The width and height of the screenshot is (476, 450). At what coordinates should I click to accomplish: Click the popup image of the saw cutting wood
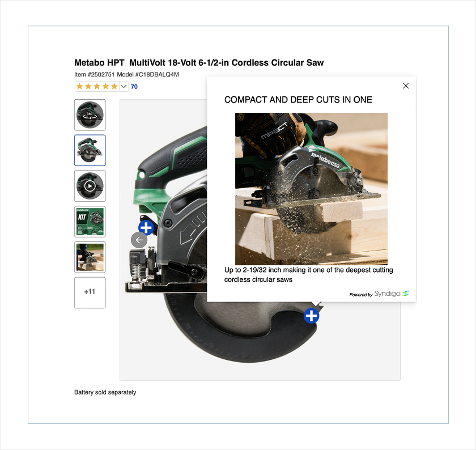(x=311, y=189)
